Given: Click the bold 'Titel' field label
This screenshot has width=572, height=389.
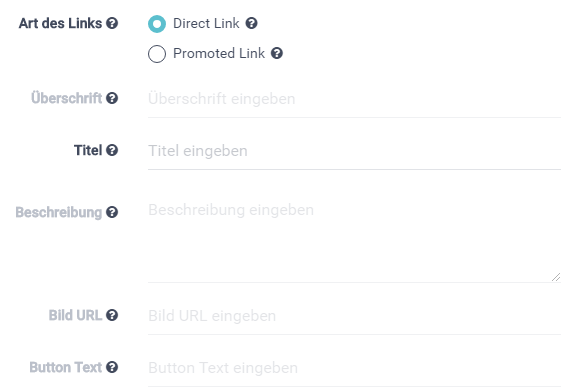Looking at the screenshot, I should click(88, 150).
